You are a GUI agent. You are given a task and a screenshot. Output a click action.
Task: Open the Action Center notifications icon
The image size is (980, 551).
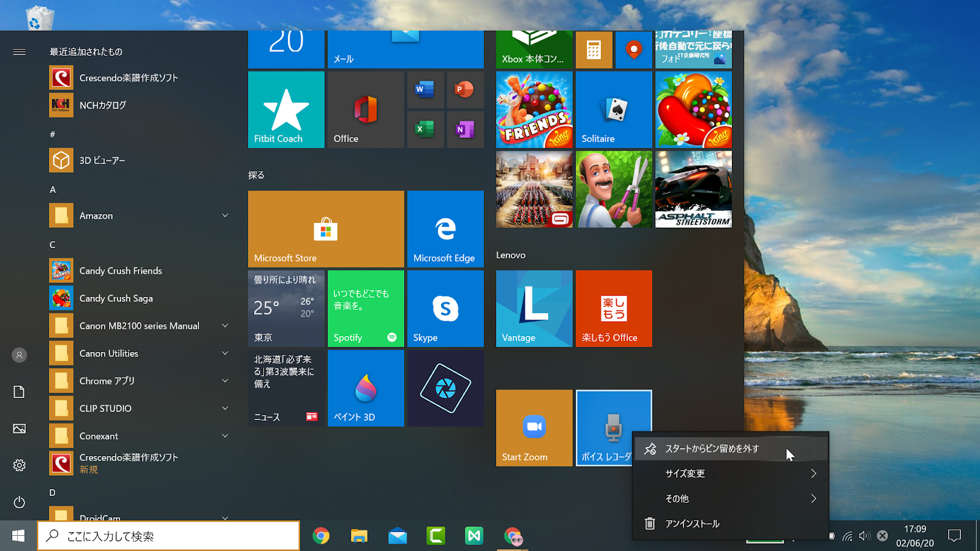pyautogui.click(x=954, y=536)
